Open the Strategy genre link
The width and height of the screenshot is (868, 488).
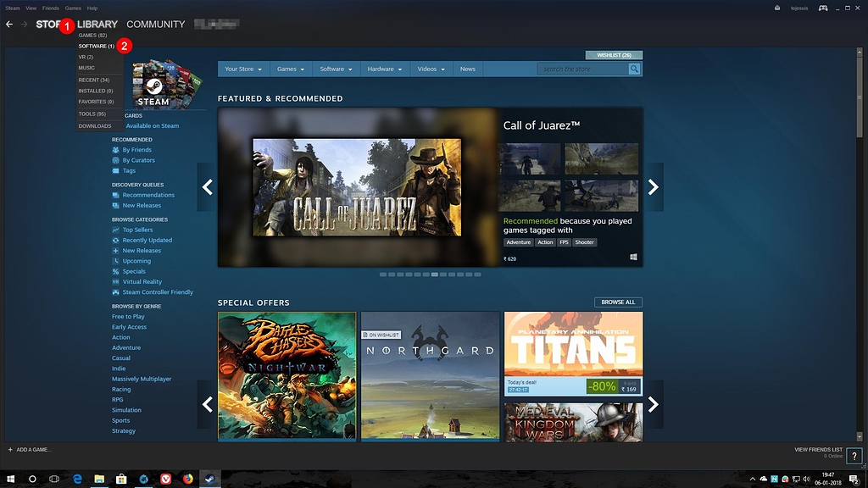(x=124, y=431)
